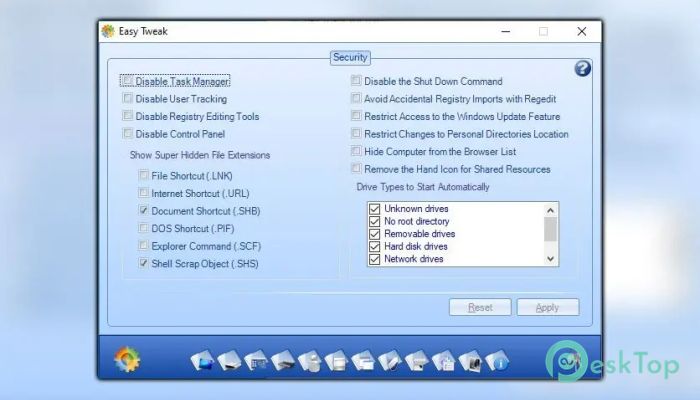Image resolution: width=700 pixels, height=400 pixels.
Task: Open the keyboard grid category icon in bottom bar
Action: [256, 361]
